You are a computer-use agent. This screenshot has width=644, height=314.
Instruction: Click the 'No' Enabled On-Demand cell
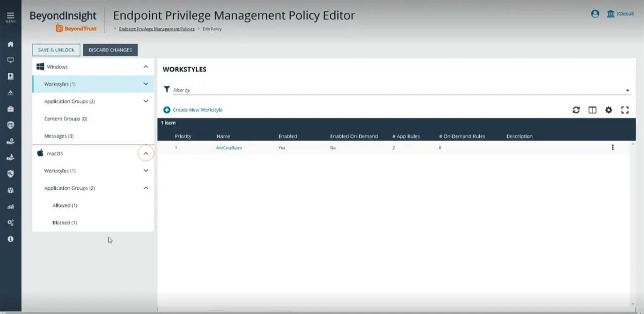(x=333, y=147)
